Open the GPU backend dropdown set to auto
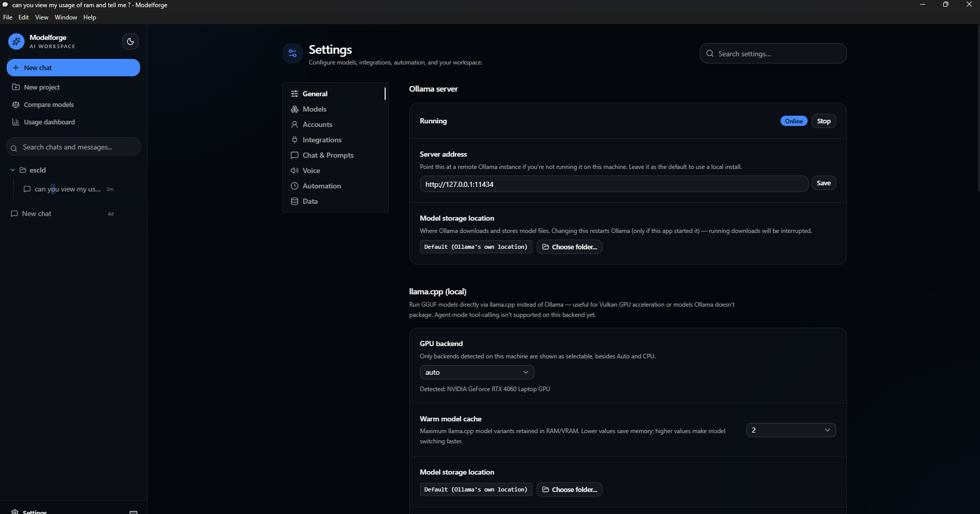 click(477, 372)
